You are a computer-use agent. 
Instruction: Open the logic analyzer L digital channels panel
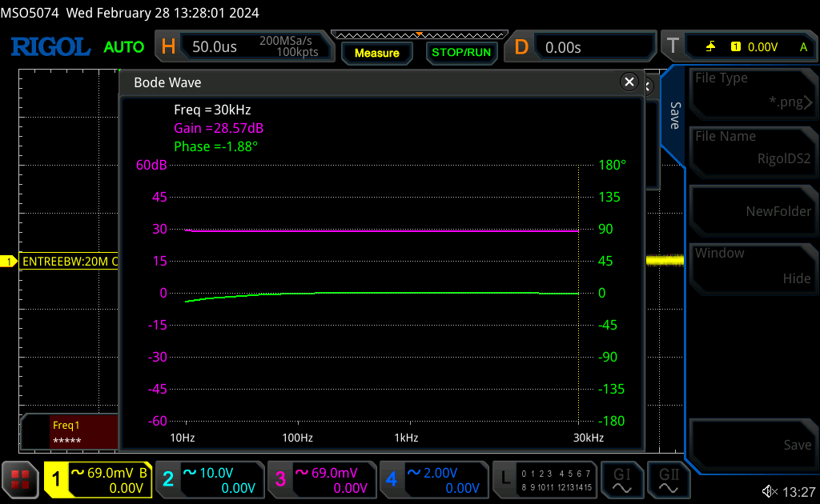[545, 479]
